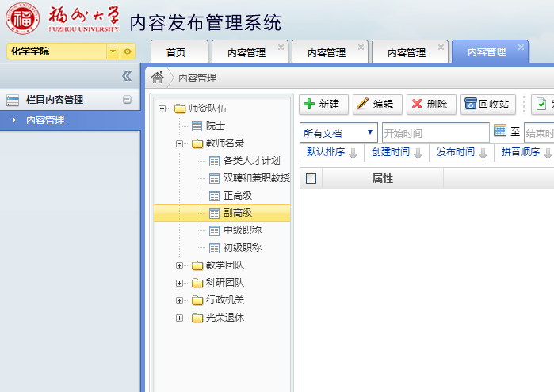Click the eye icon beside 化学学院
The width and height of the screenshot is (554, 392).
pyautogui.click(x=128, y=51)
